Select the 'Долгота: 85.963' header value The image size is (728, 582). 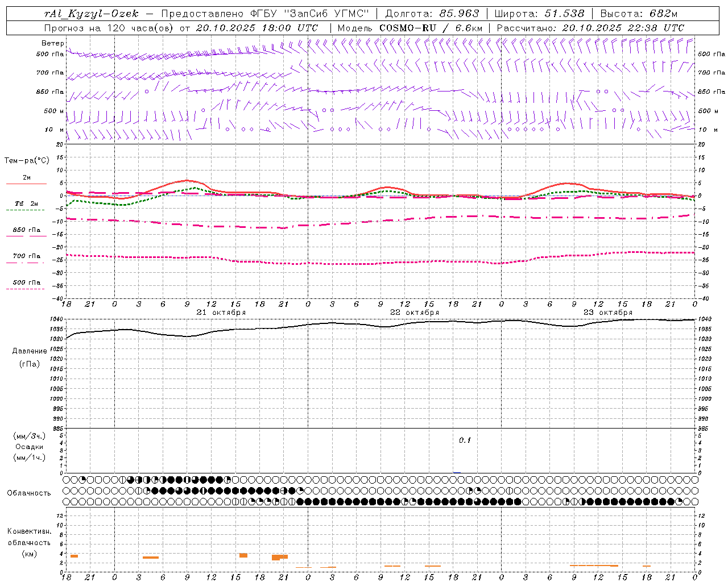point(432,14)
